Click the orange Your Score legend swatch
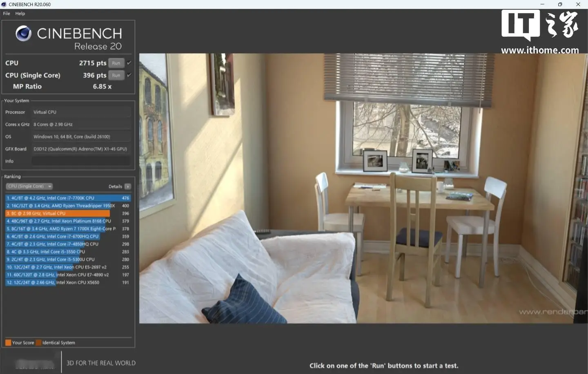The width and height of the screenshot is (588, 374). 8,343
